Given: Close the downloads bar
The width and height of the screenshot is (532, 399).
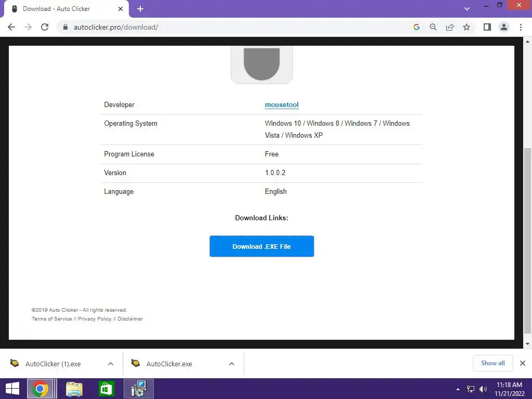Looking at the screenshot, I should pyautogui.click(x=523, y=363).
